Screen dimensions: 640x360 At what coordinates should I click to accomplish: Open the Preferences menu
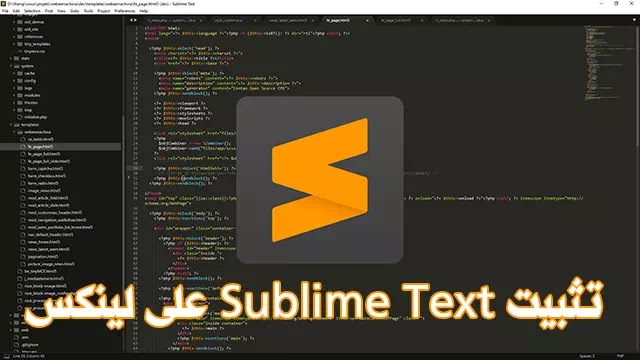click(124, 11)
